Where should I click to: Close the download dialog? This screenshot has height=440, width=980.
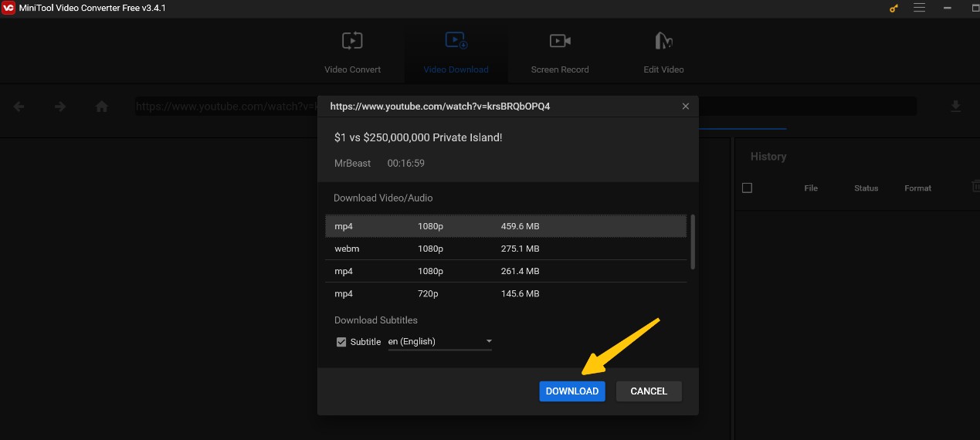pyautogui.click(x=685, y=107)
